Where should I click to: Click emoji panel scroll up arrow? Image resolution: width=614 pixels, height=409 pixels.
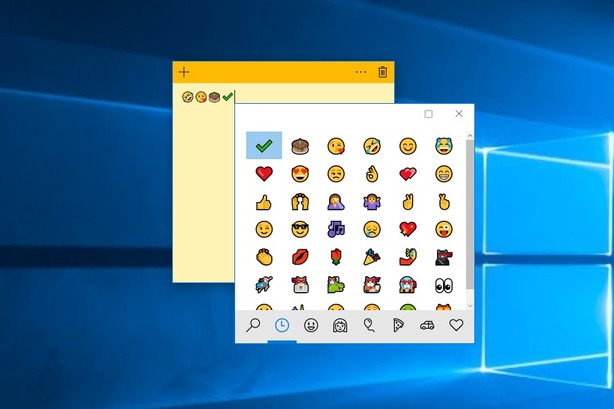click(x=470, y=136)
